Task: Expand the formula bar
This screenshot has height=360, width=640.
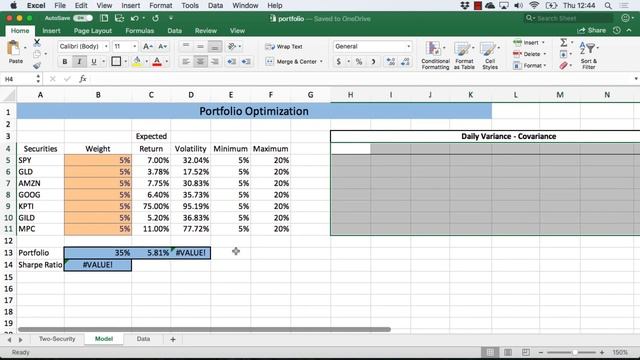Action: pos(636,79)
